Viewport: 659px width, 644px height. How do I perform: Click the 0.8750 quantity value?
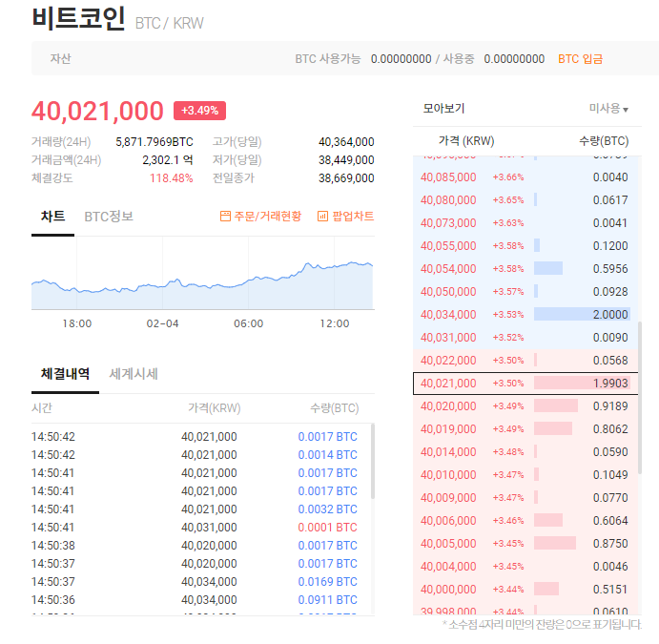610,544
